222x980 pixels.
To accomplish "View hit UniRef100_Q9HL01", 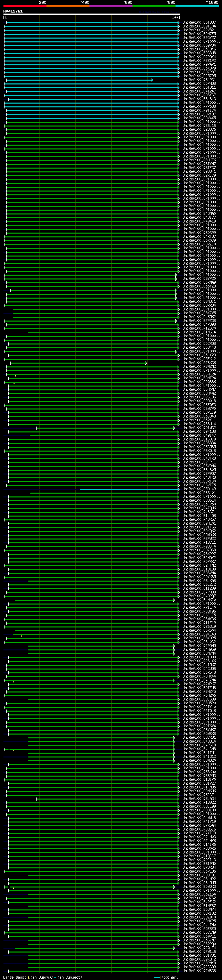I will click(199, 523).
